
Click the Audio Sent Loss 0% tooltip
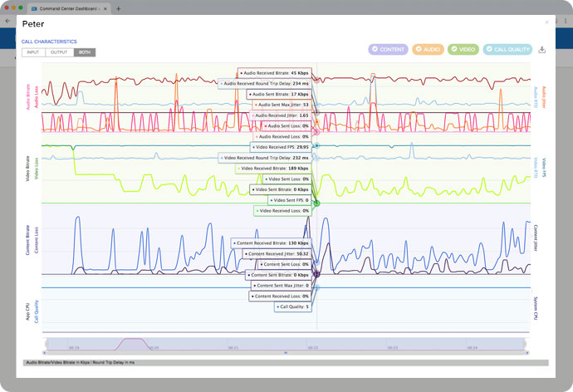coord(286,126)
